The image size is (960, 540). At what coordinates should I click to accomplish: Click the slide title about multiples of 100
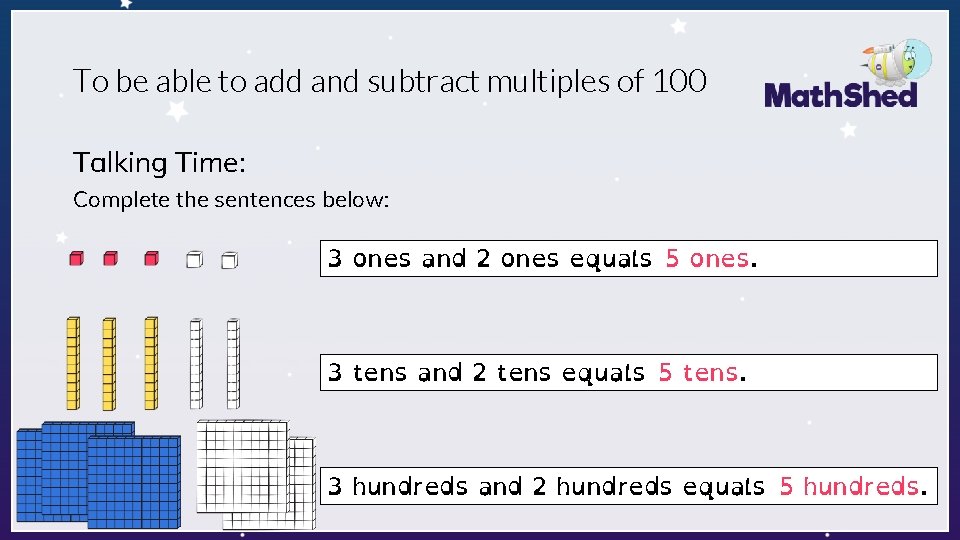tap(389, 81)
